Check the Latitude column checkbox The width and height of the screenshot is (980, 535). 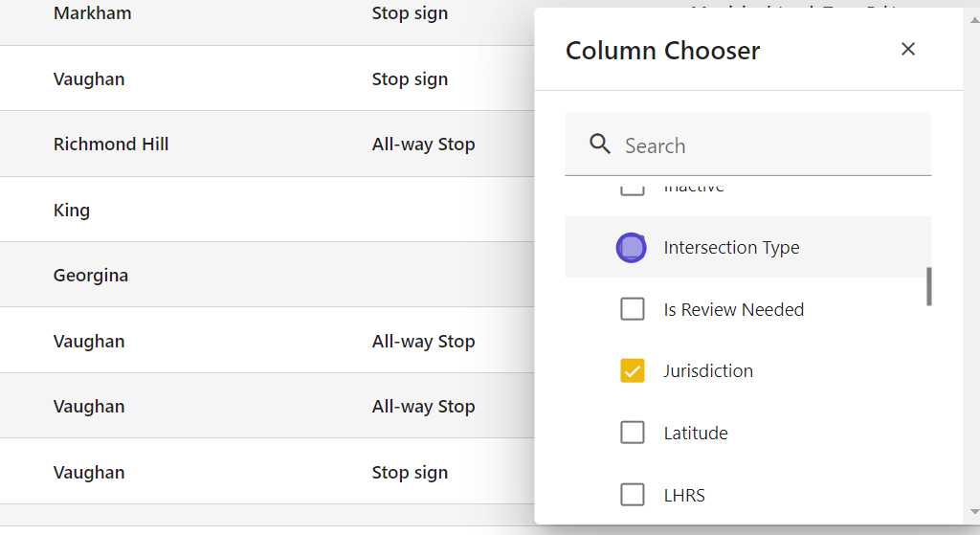[633, 433]
